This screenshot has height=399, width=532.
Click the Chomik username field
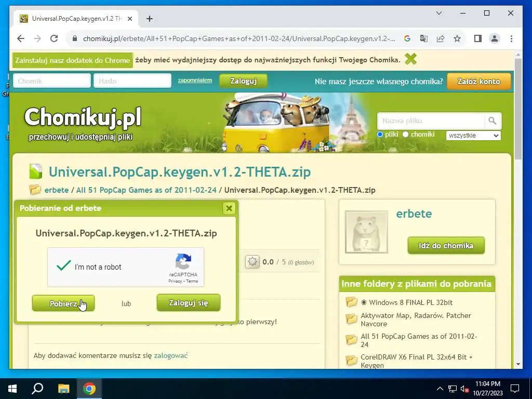52,81
